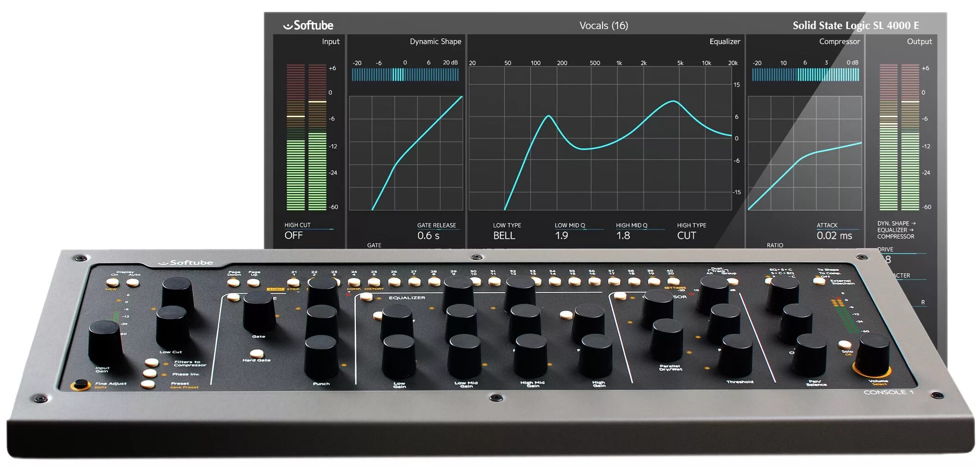This screenshot has width=980, height=466.
Task: Push the Page Down button
Action: (233, 282)
